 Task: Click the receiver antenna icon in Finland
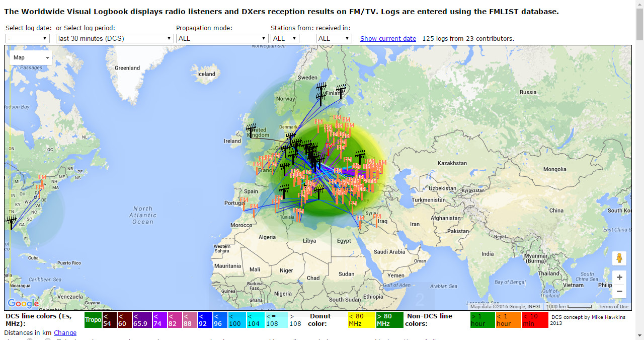pyautogui.click(x=341, y=91)
